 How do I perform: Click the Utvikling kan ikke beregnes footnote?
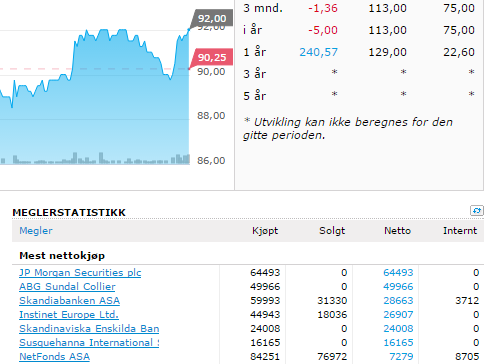tap(348, 129)
